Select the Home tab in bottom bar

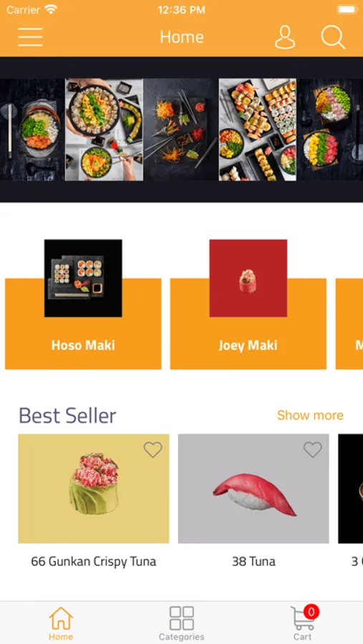(x=61, y=623)
